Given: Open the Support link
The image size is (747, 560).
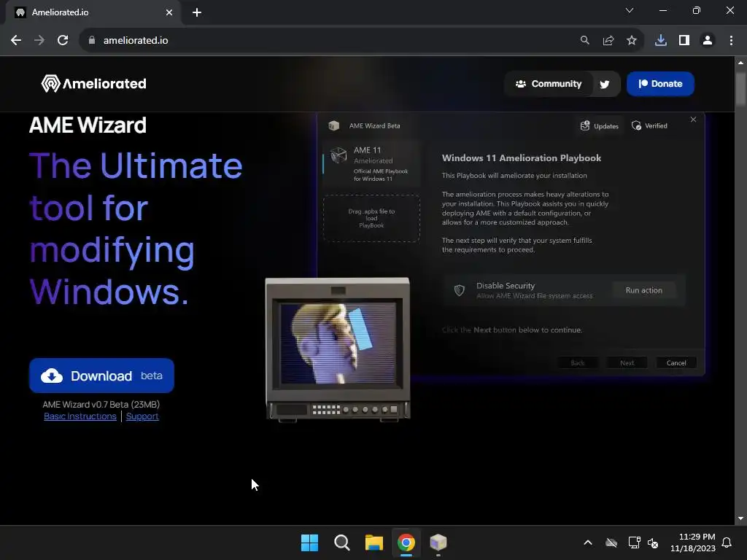Looking at the screenshot, I should (142, 416).
